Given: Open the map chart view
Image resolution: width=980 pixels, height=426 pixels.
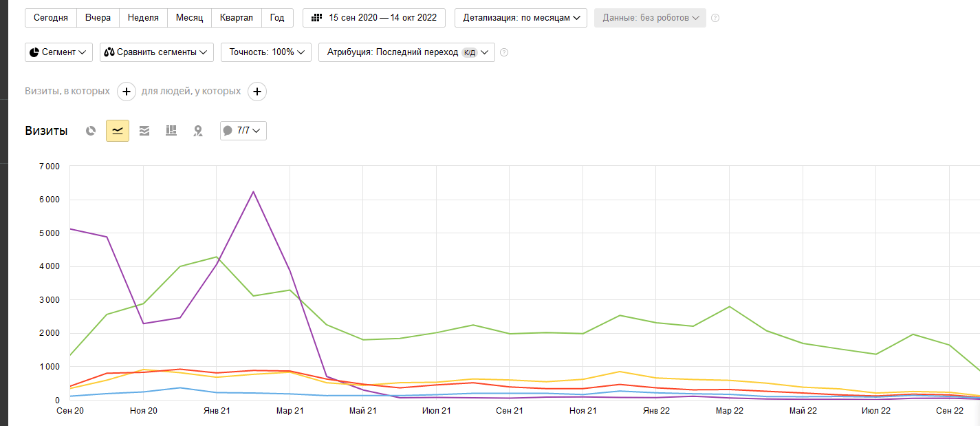Looking at the screenshot, I should 198,131.
